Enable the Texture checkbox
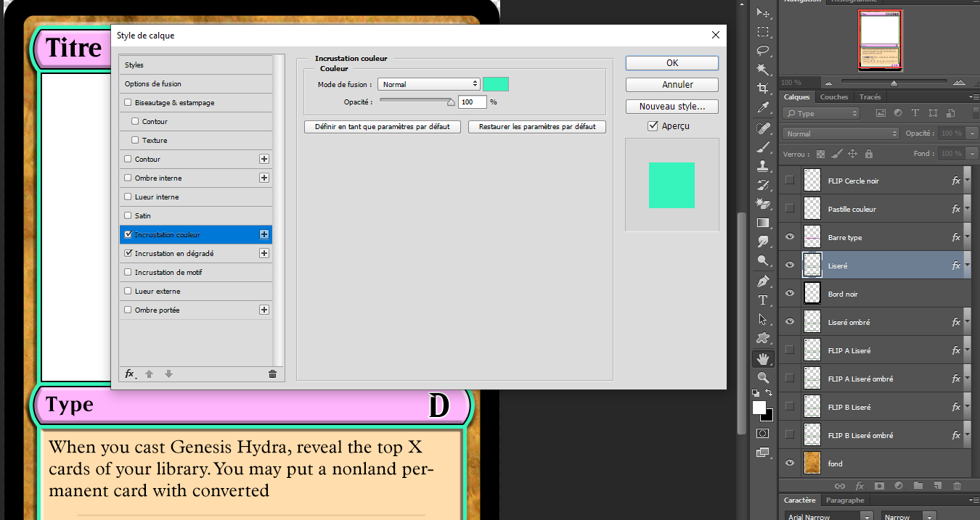This screenshot has width=980, height=520. (135, 141)
